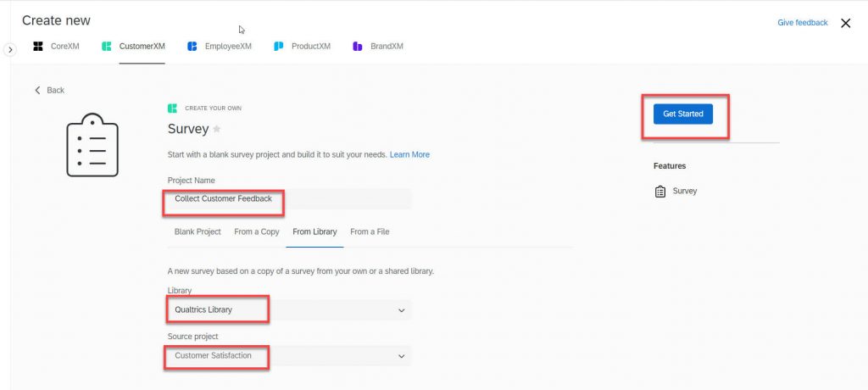868x390 pixels.
Task: Open the Library dropdown
Action: (x=289, y=310)
